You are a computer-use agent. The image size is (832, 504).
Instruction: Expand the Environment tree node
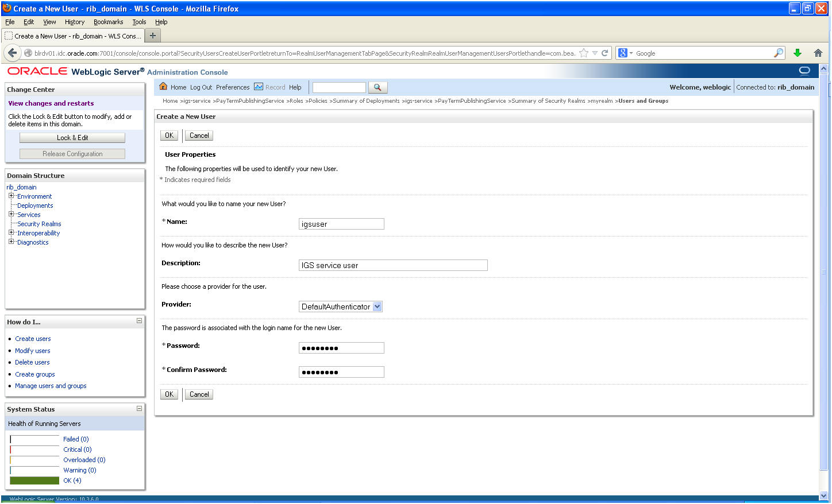[x=11, y=196]
